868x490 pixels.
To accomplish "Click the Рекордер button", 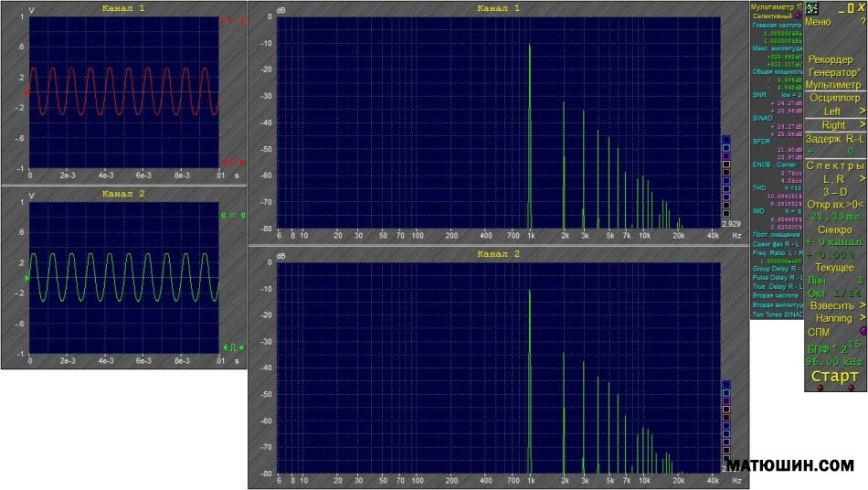I will click(831, 59).
